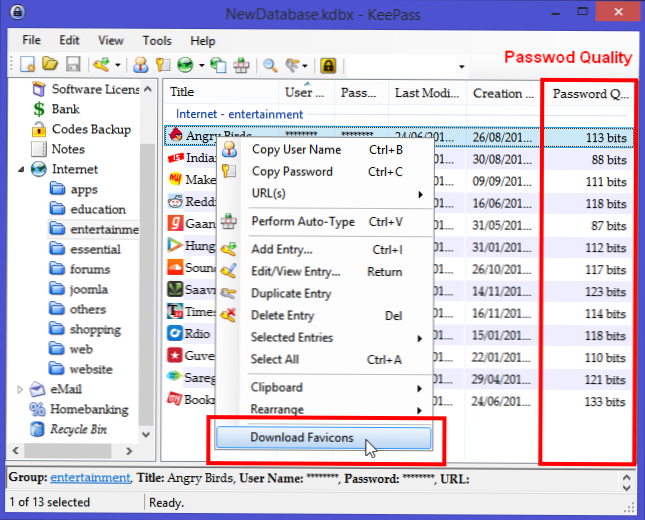Open the quick search dropdown arrow
Viewport: 645px width, 520px height.
coord(461,67)
